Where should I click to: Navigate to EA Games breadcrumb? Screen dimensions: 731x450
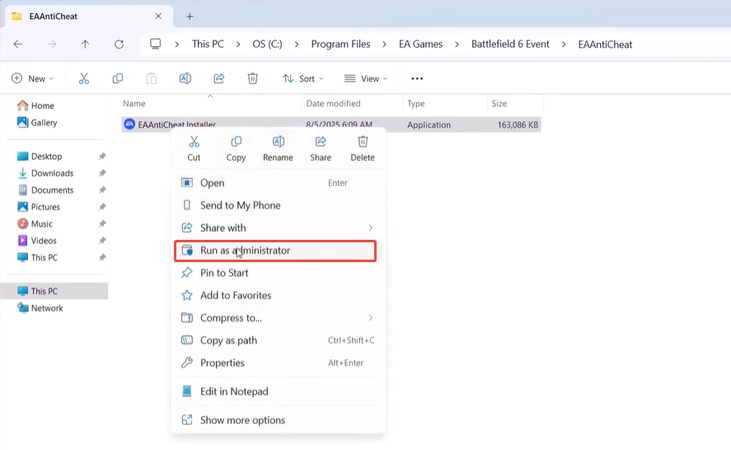coord(421,44)
